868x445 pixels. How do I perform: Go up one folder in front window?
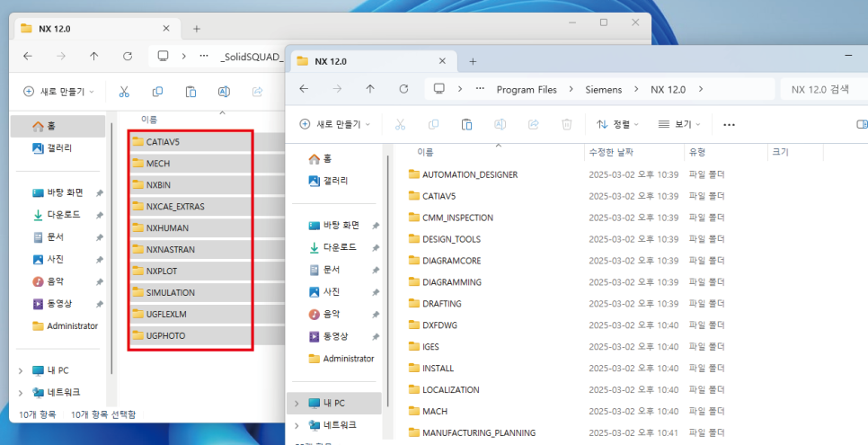370,89
